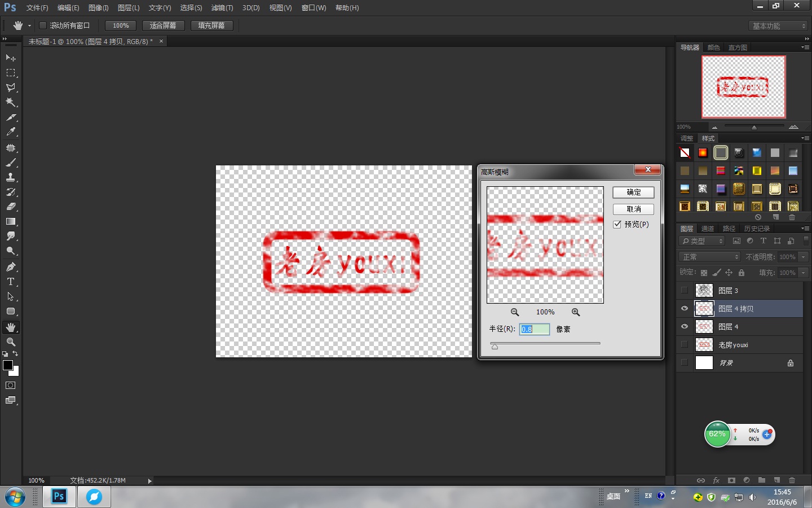Select the Clone Stamp tool
The height and width of the screenshot is (508, 812).
[x=11, y=177]
